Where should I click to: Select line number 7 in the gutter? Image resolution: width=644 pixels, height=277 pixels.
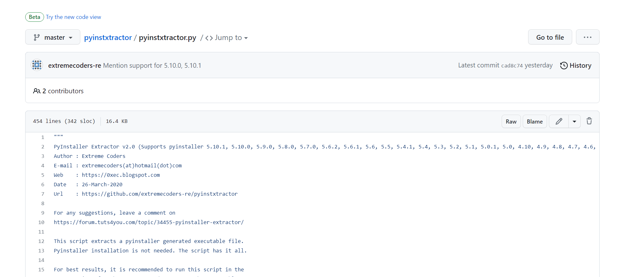click(43, 194)
